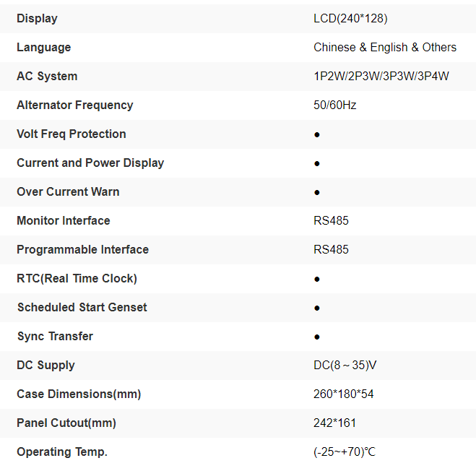This screenshot has width=476, height=471.
Task: Select the Over Current Warn bullet dot
Action: 317,192
